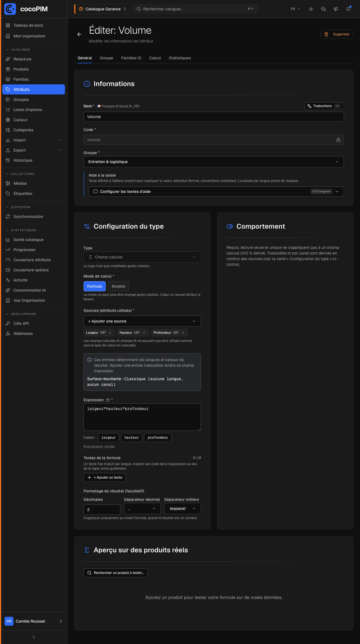Select the Formule calculation mode
Viewport: 360px width, 644px height.
(94, 286)
